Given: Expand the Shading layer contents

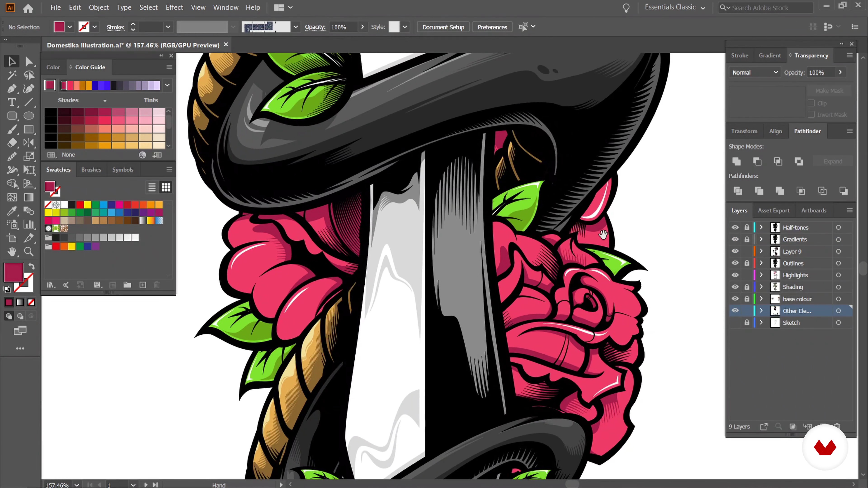Looking at the screenshot, I should coord(761,287).
